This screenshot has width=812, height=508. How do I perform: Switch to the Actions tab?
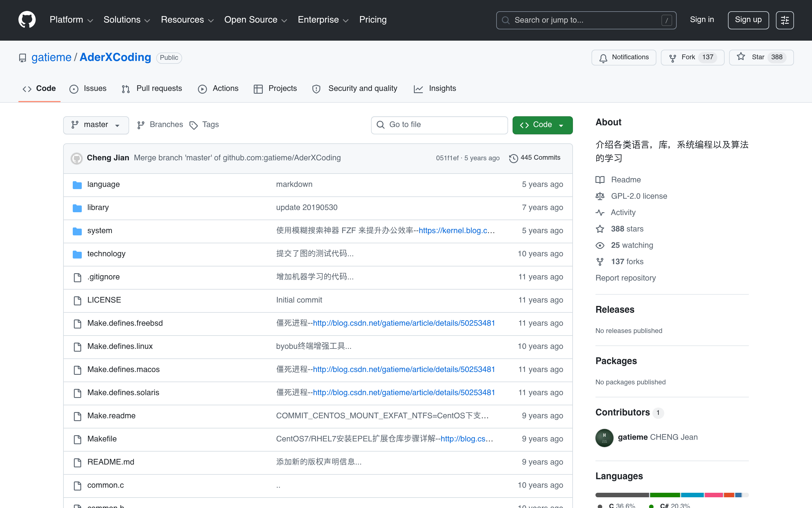click(x=218, y=89)
